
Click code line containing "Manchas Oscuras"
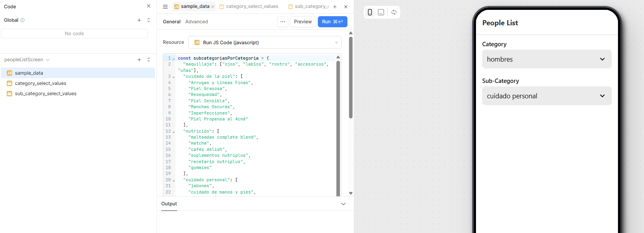coord(211,107)
